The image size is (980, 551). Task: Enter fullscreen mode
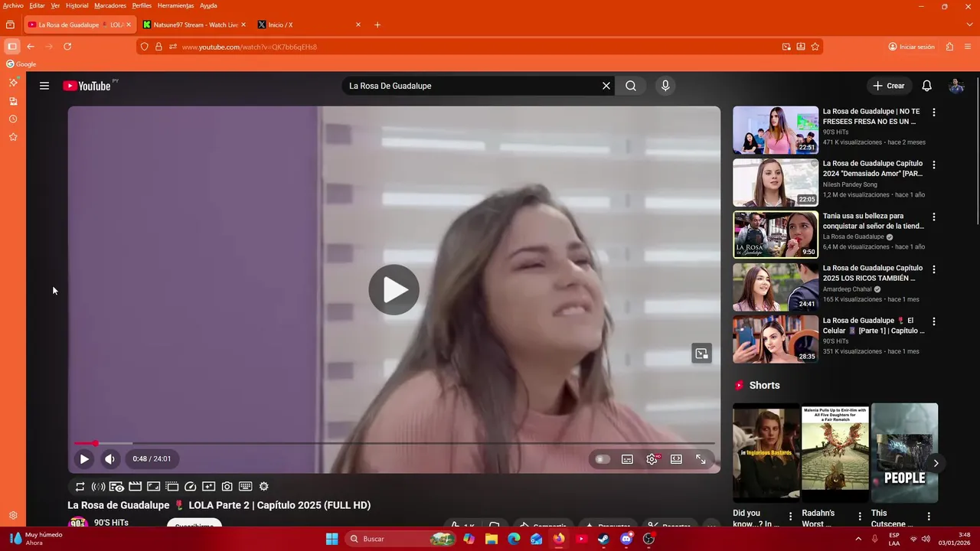pyautogui.click(x=701, y=459)
